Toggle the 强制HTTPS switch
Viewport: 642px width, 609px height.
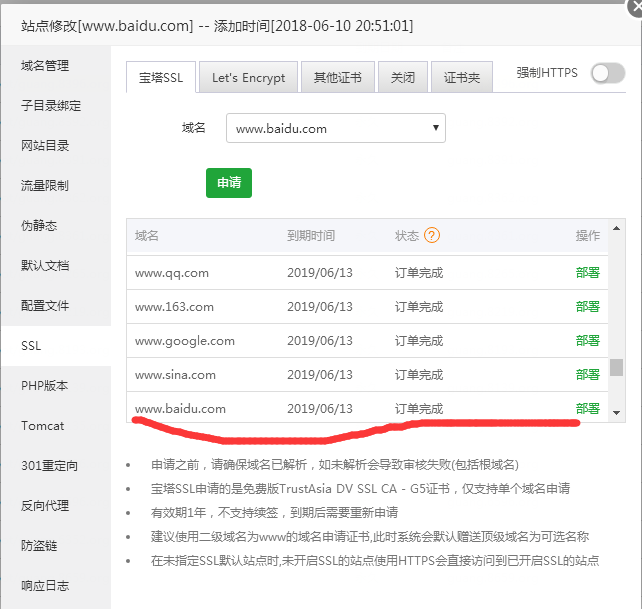[x=608, y=74]
